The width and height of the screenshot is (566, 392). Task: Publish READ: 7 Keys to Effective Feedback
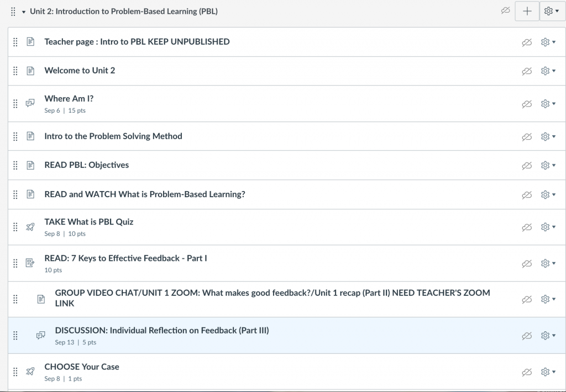527,264
